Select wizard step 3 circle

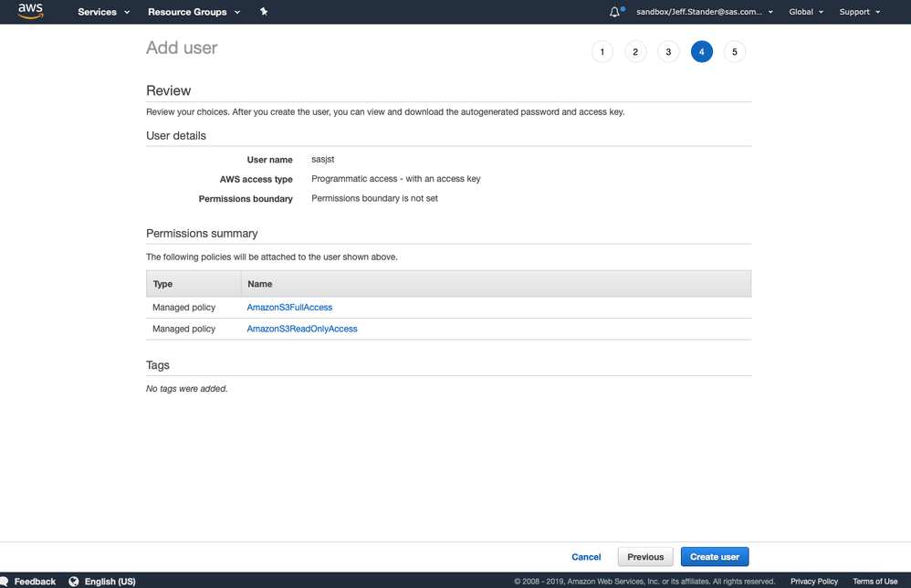(x=668, y=52)
